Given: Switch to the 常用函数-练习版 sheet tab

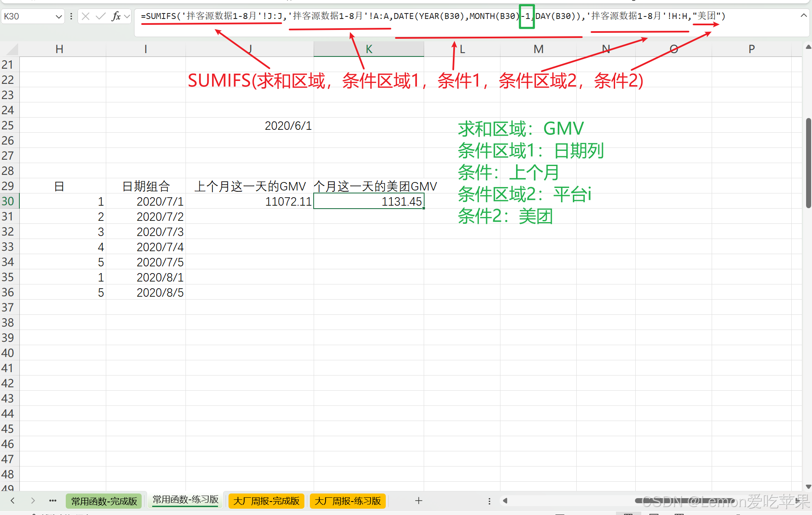Looking at the screenshot, I should [186, 500].
